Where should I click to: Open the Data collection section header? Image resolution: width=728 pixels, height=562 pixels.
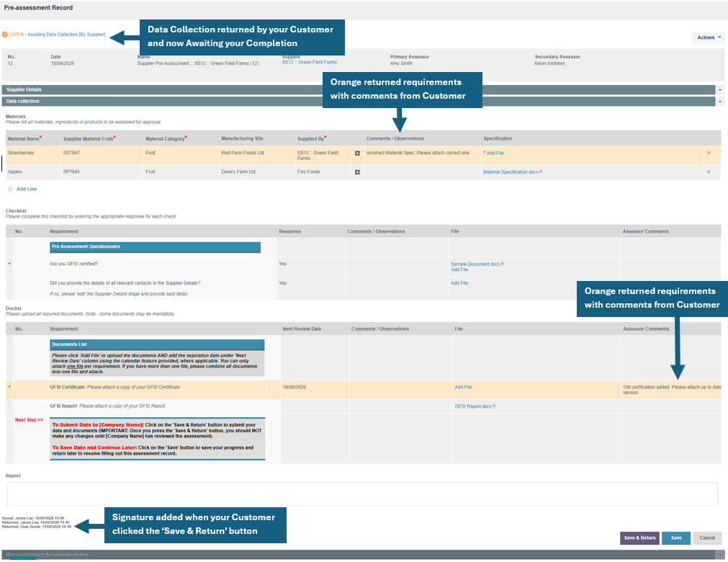pos(359,102)
